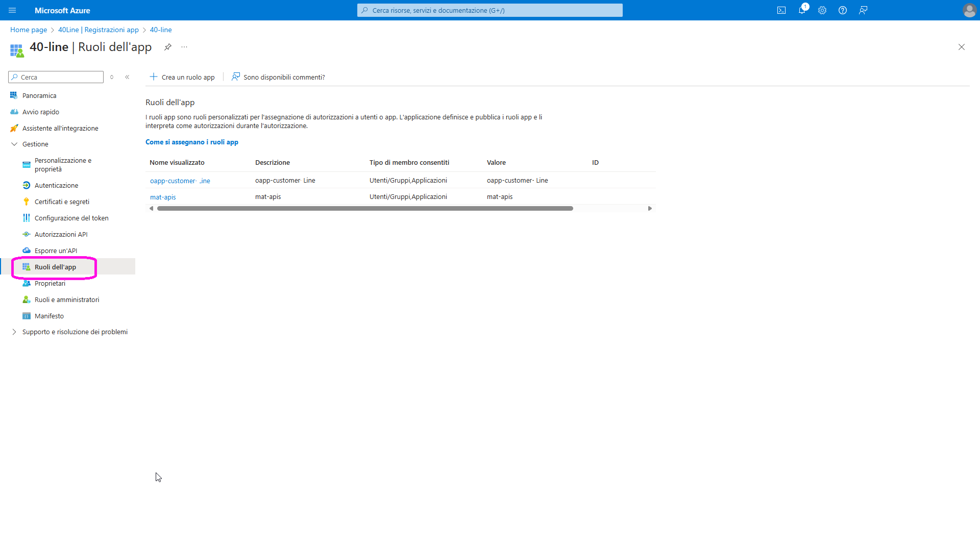Click Crea un ruolo app button
Viewport: 980px width, 551px height.
point(182,77)
